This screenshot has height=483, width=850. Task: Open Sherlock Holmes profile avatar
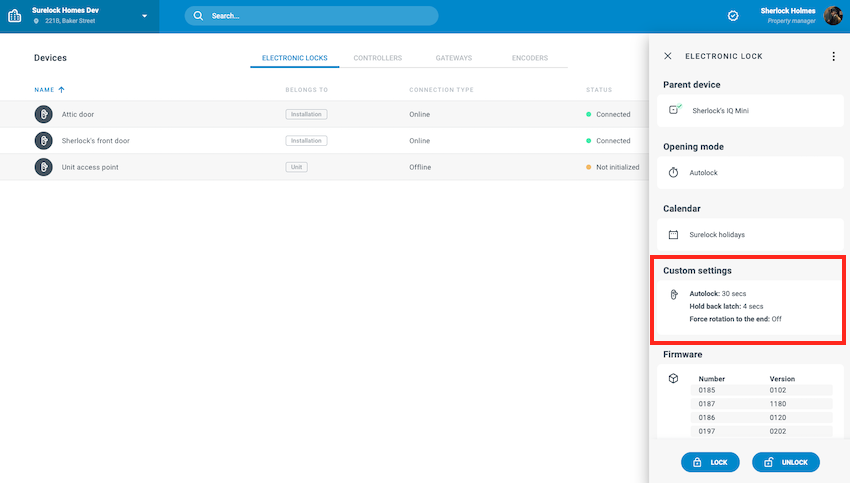point(833,15)
